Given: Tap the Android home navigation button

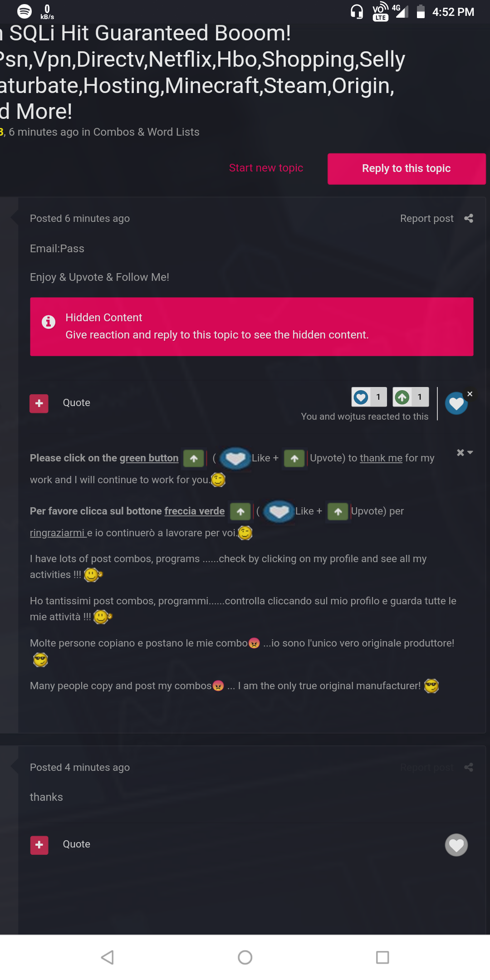Looking at the screenshot, I should 245,957.
